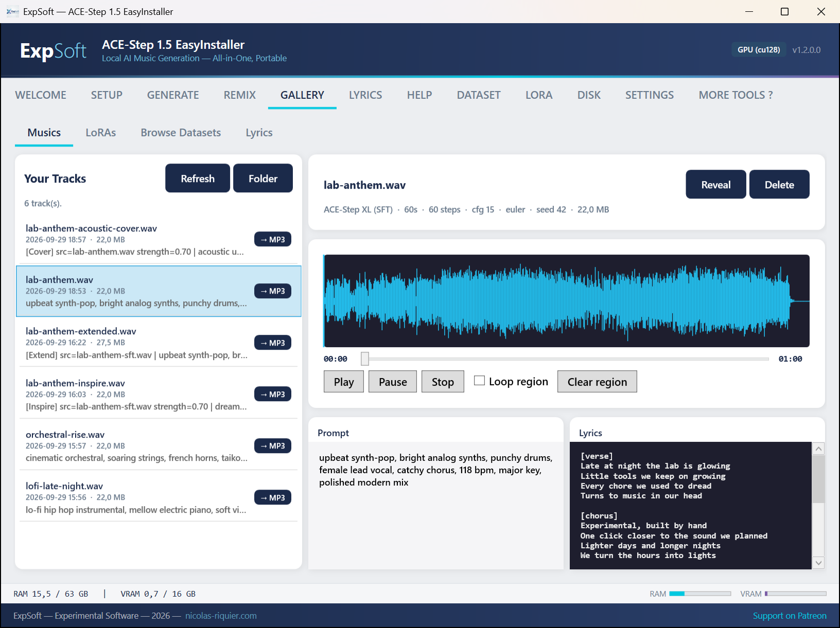This screenshot has width=840, height=628.
Task: Open the REMIX tab
Action: [240, 95]
